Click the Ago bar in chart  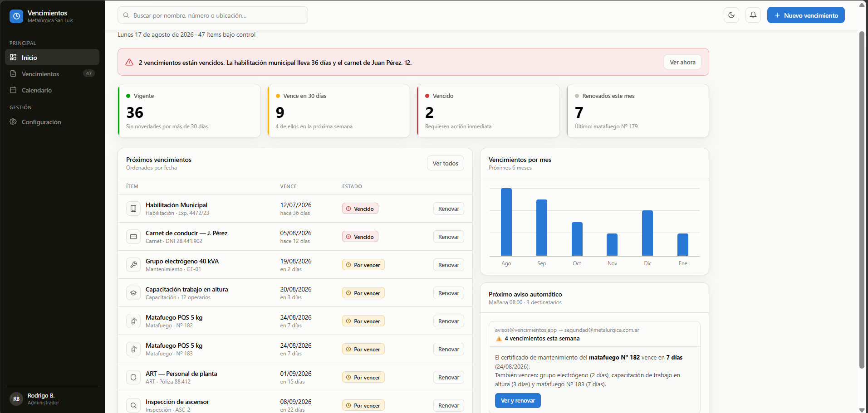506,222
